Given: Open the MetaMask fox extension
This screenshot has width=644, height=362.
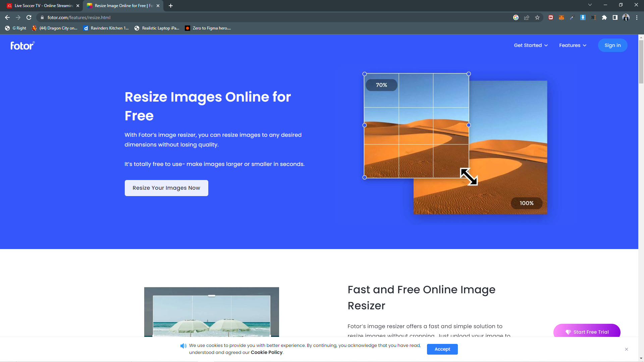Looking at the screenshot, I should [x=561, y=17].
